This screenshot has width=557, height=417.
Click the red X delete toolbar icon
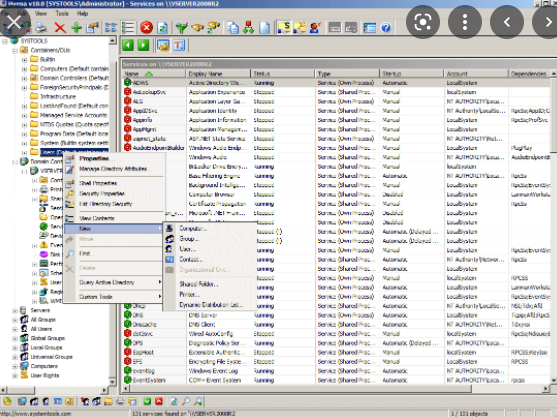(x=60, y=27)
